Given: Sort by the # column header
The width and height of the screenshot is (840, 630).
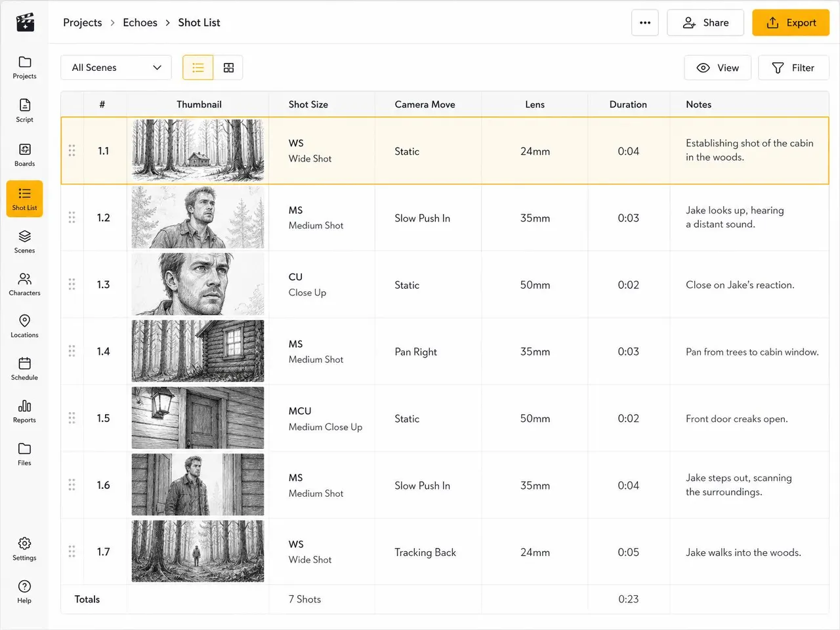Looking at the screenshot, I should [x=102, y=104].
